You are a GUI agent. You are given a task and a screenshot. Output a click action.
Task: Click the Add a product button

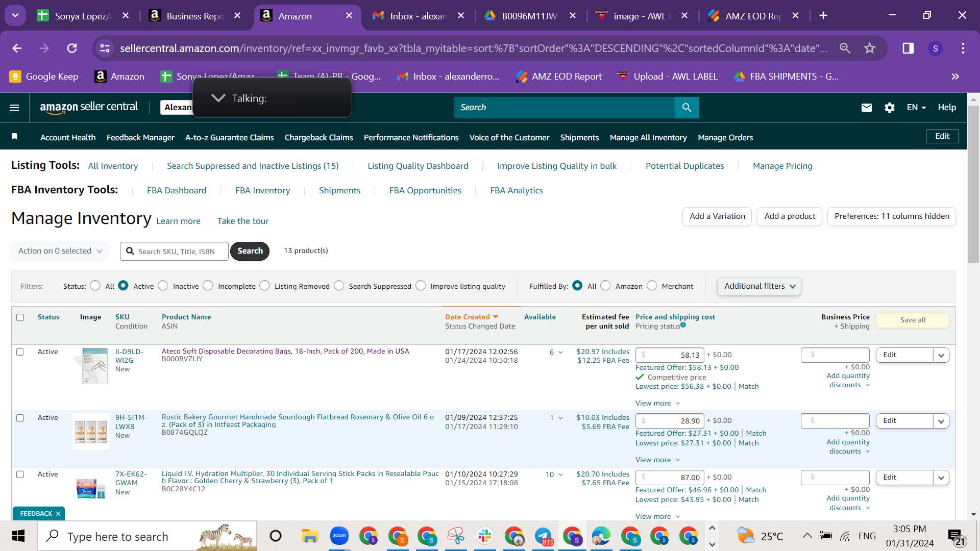tap(790, 216)
